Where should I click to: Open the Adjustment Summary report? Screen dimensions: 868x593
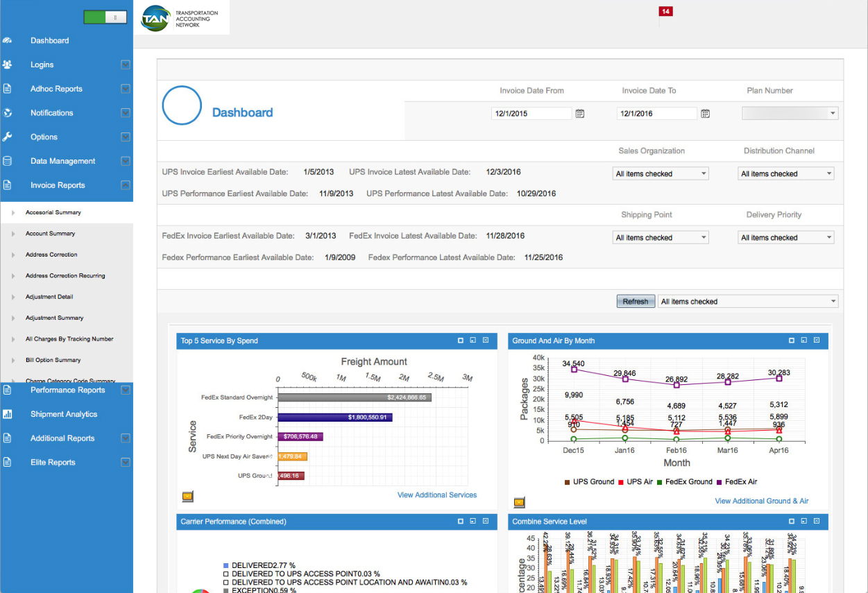[x=54, y=318]
